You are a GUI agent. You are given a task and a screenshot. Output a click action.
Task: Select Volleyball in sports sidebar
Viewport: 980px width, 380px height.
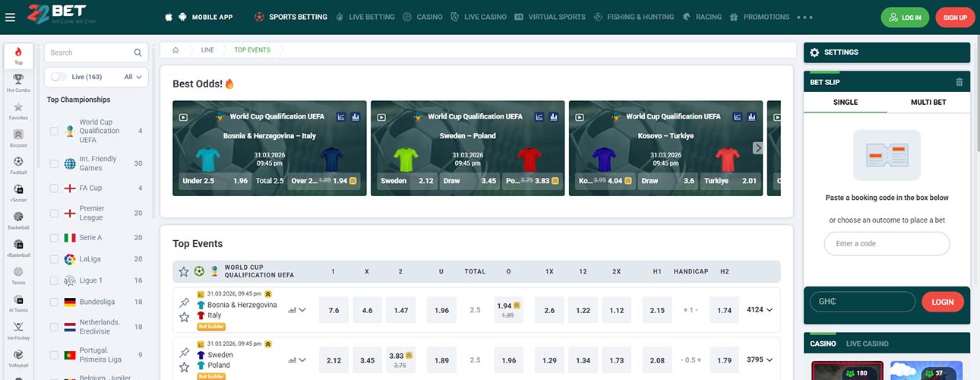18,358
